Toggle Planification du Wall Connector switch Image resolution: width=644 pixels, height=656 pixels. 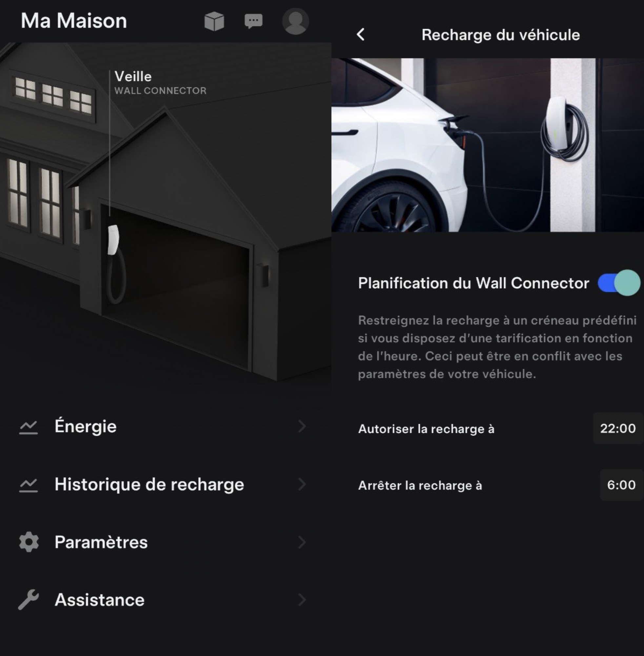pos(619,283)
